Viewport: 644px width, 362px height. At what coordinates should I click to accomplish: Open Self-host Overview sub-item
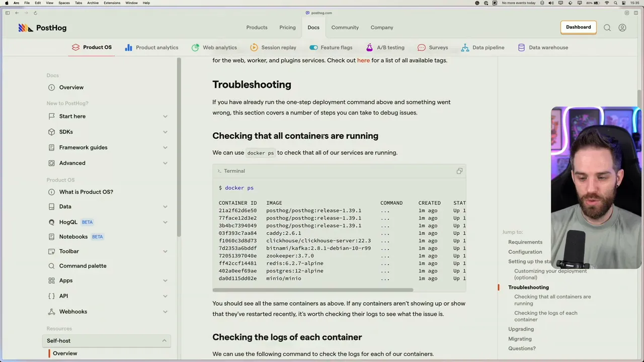click(x=65, y=353)
